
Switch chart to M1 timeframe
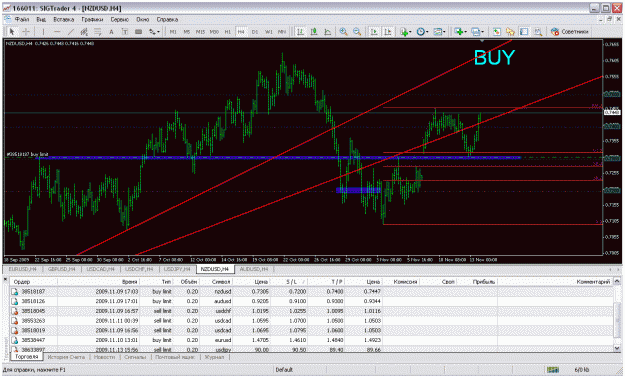[173, 31]
